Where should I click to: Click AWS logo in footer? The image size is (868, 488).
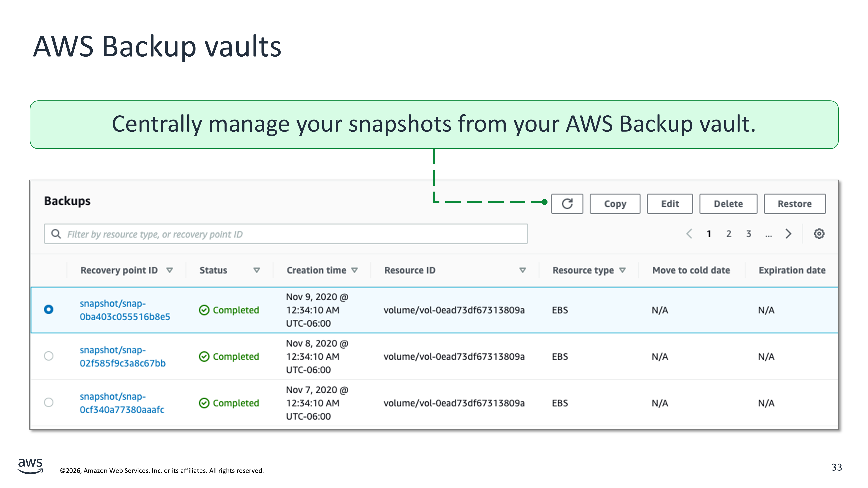point(30,466)
